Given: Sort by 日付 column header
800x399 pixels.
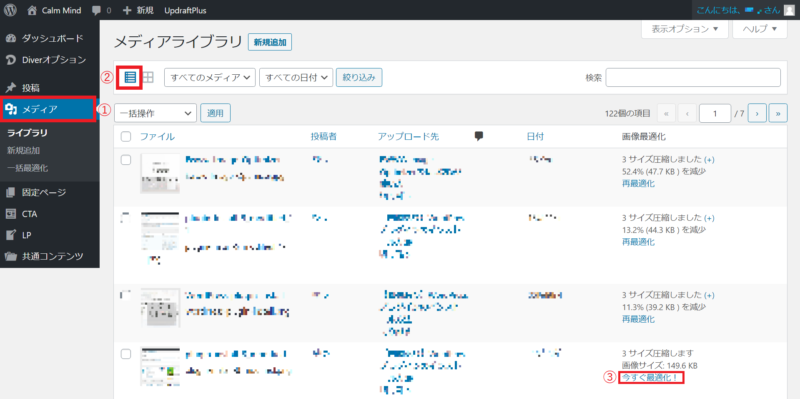Looking at the screenshot, I should pos(535,137).
